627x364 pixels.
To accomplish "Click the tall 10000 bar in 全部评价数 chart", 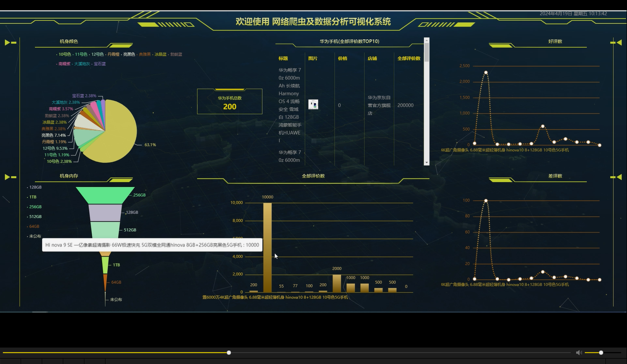I will [x=268, y=247].
